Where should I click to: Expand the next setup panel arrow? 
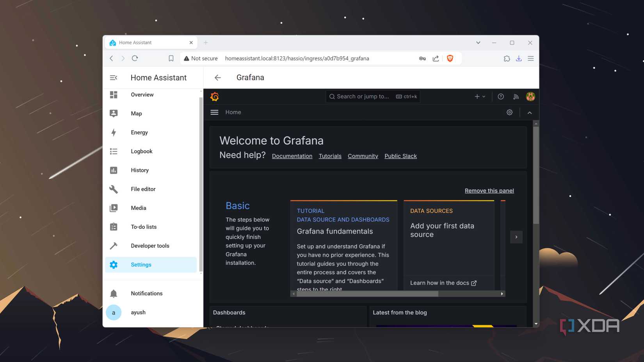tap(516, 237)
